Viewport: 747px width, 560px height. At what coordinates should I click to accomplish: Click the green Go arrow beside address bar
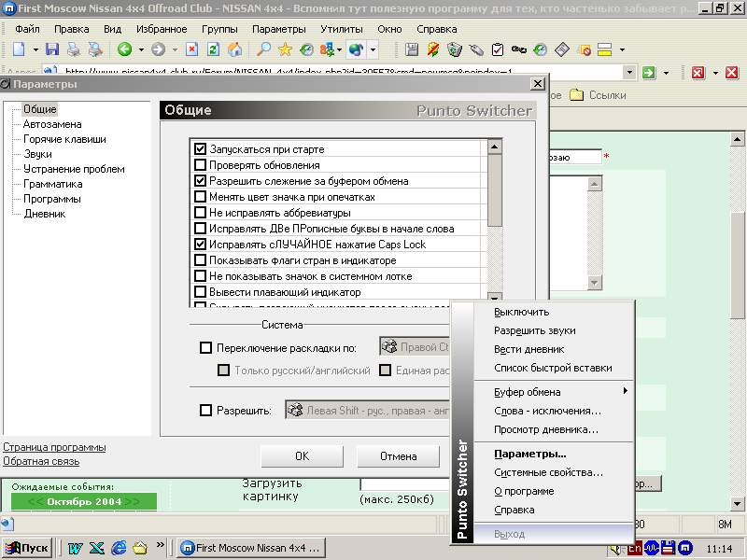(x=648, y=73)
